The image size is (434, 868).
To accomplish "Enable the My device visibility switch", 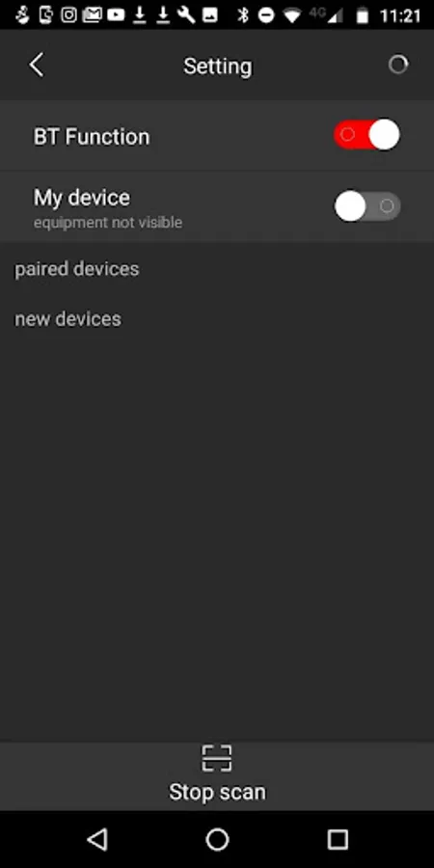I will click(366, 206).
